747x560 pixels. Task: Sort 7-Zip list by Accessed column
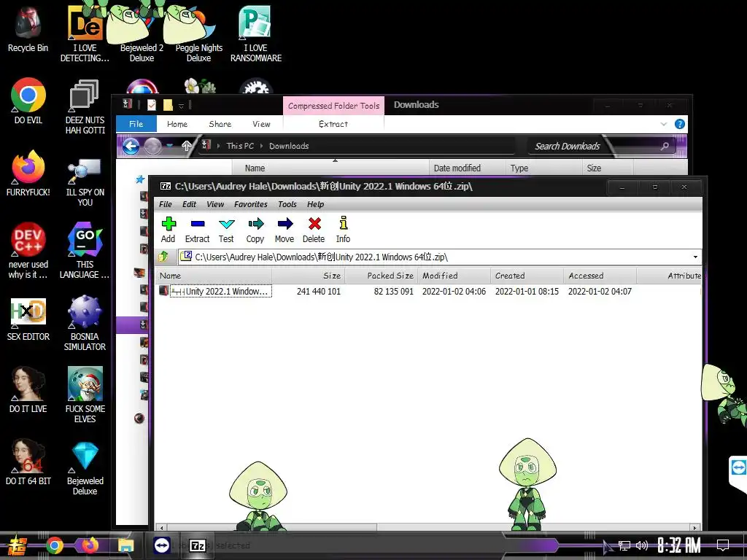pyautogui.click(x=600, y=276)
